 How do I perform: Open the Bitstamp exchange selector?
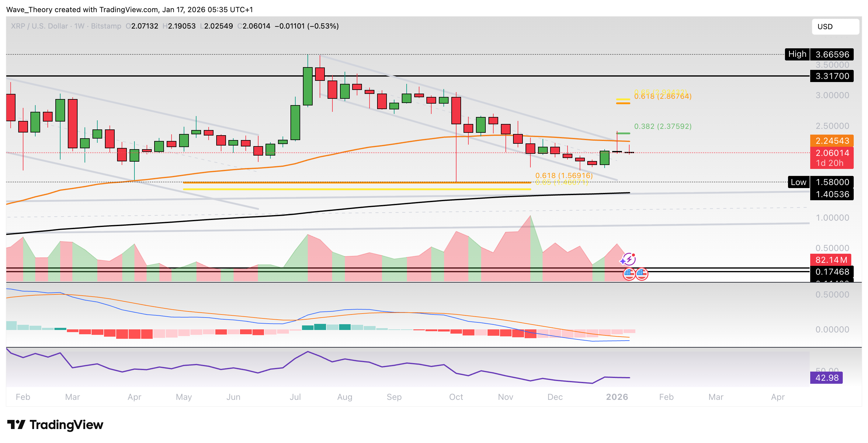click(x=104, y=26)
